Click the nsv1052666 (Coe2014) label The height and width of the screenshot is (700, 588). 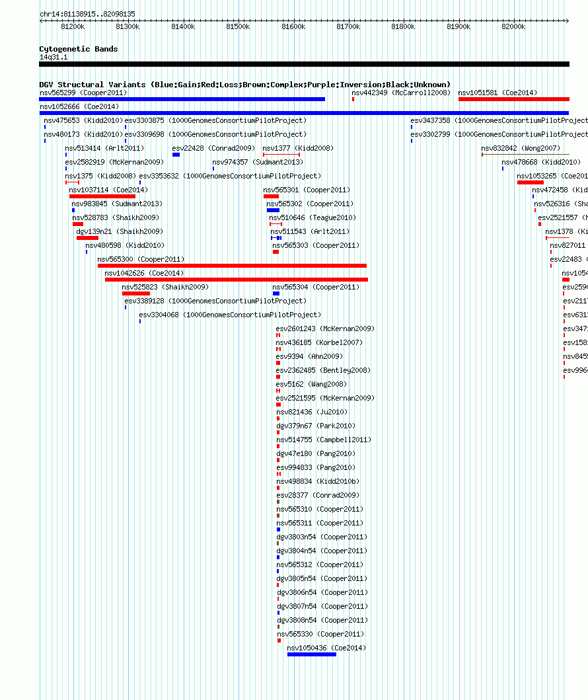pyautogui.click(x=79, y=106)
